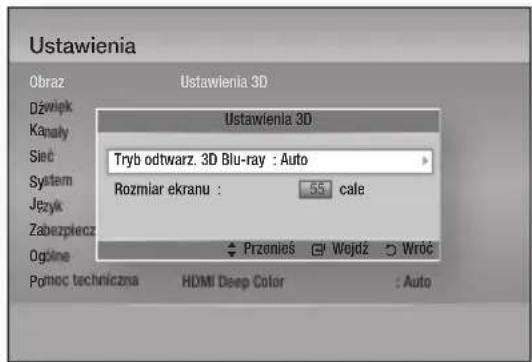Click the Wróć return arrow icon
The image size is (532, 362).
[391, 250]
